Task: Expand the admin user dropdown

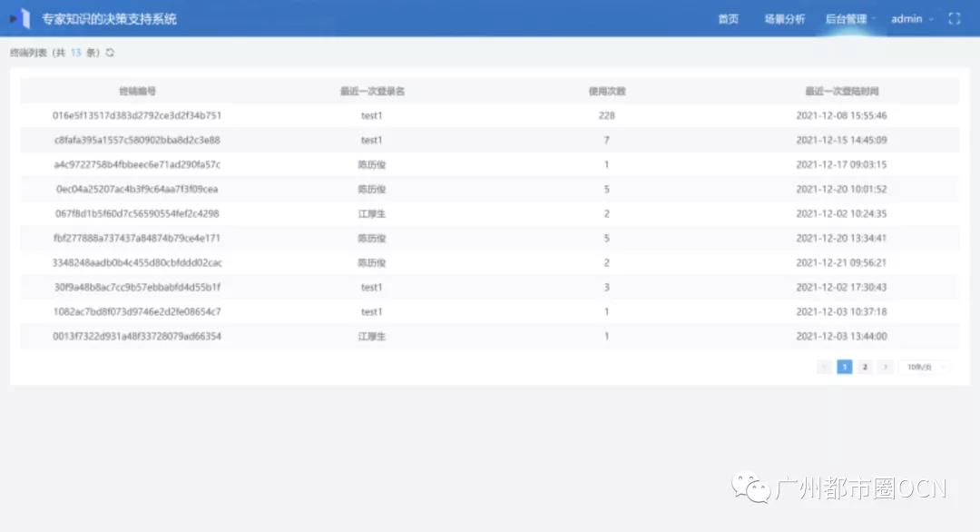Action: coord(912,19)
